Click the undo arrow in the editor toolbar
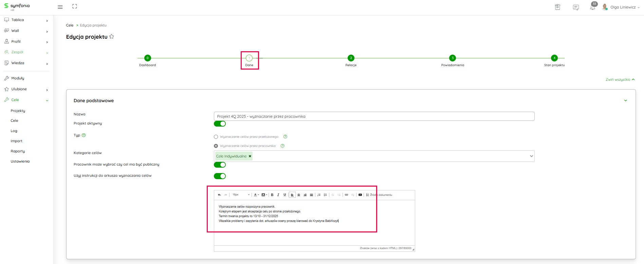644x264 pixels. point(219,195)
